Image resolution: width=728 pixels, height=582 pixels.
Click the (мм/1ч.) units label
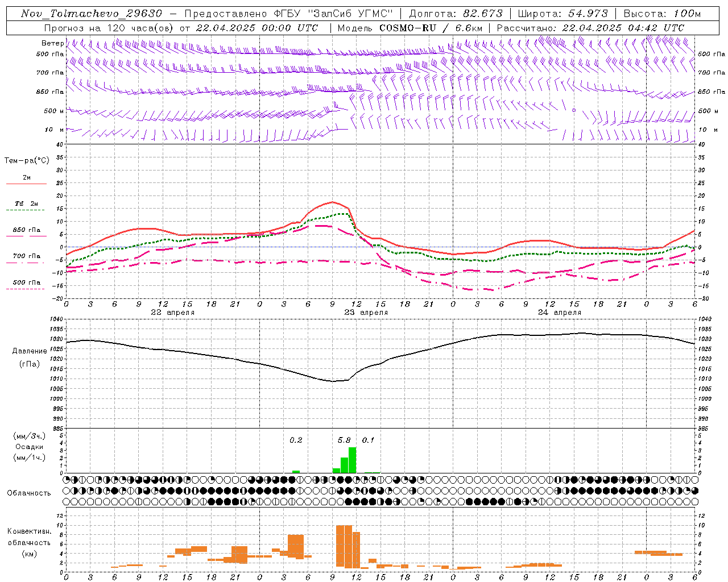[x=29, y=458]
